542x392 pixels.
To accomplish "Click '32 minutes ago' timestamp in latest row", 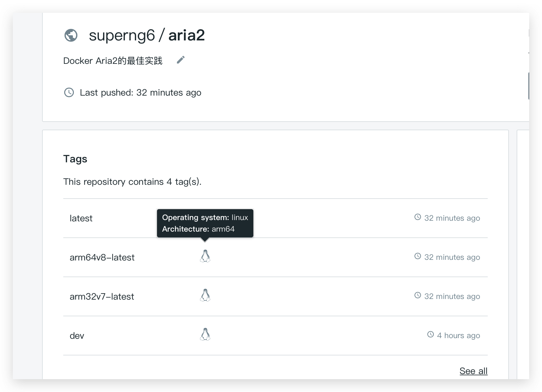I will click(x=452, y=218).
